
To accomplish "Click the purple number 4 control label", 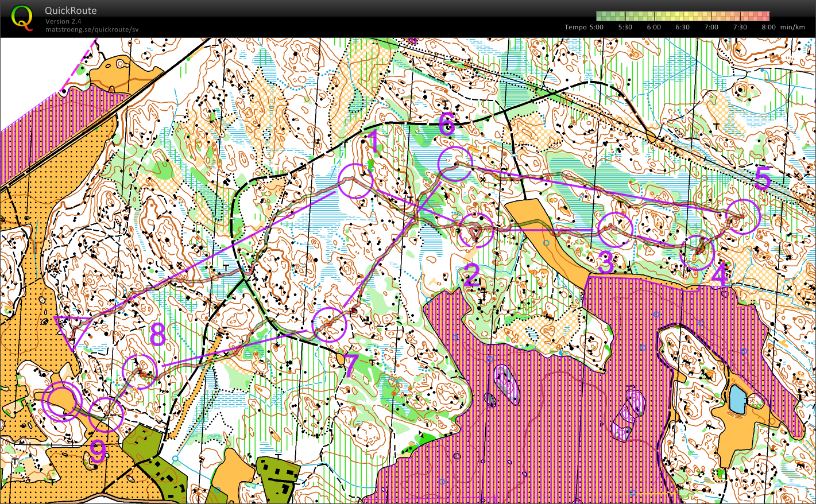I will 719,275.
